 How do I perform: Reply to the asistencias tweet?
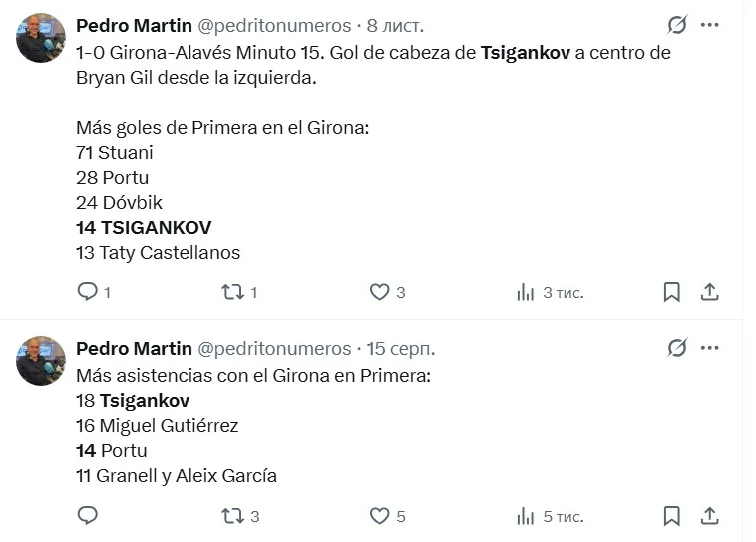coord(87,516)
